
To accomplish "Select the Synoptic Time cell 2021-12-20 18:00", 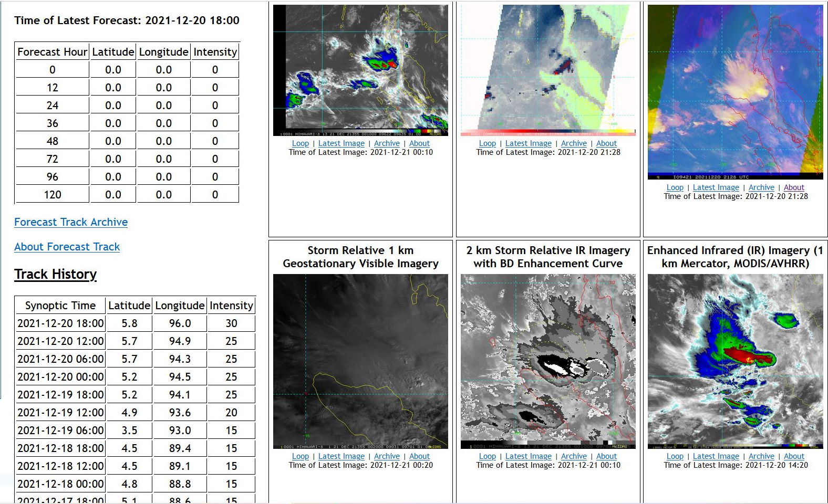I will (60, 323).
